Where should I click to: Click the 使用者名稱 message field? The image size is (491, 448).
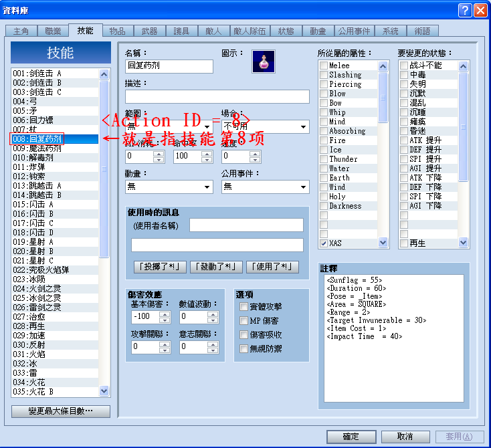click(x=246, y=225)
